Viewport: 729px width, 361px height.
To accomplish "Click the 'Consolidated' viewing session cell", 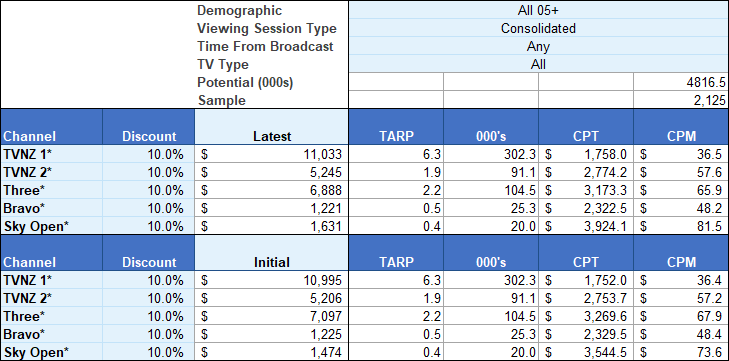I will click(x=538, y=28).
